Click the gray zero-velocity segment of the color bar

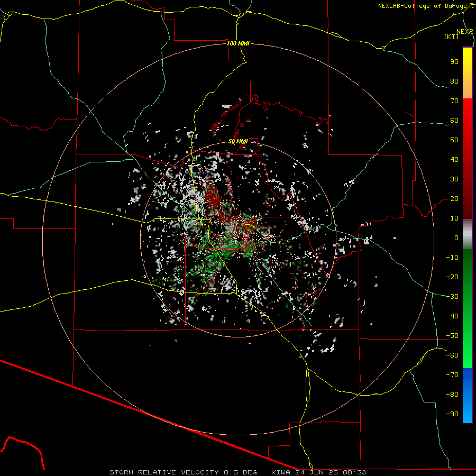[467, 234]
